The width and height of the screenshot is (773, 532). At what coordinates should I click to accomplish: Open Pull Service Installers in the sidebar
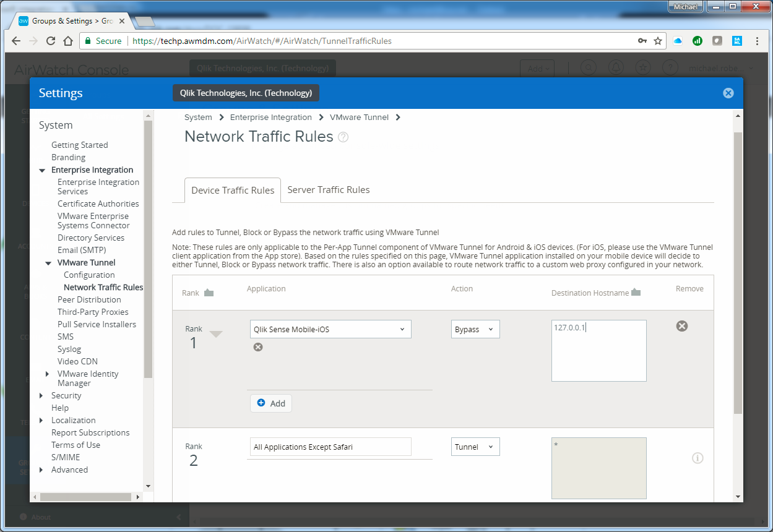coord(97,324)
